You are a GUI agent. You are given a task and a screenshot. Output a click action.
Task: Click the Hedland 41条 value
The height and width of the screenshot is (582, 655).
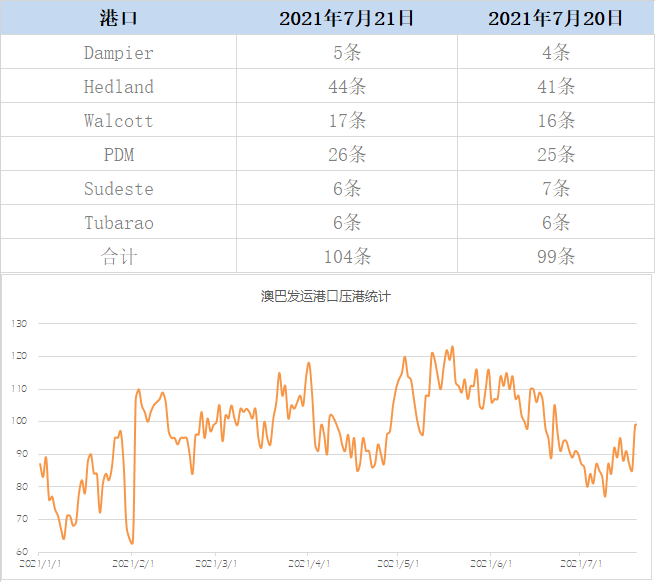556,87
